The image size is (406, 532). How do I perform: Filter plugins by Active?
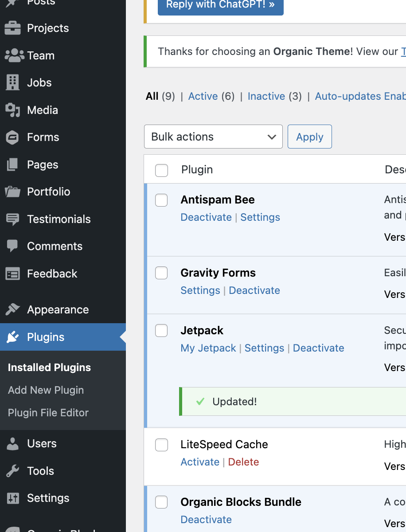(203, 96)
